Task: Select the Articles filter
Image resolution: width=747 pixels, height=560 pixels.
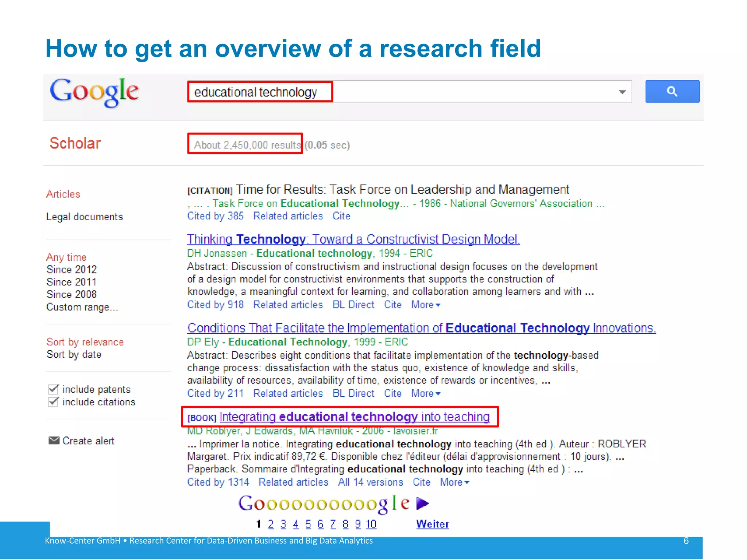Action: pos(63,194)
